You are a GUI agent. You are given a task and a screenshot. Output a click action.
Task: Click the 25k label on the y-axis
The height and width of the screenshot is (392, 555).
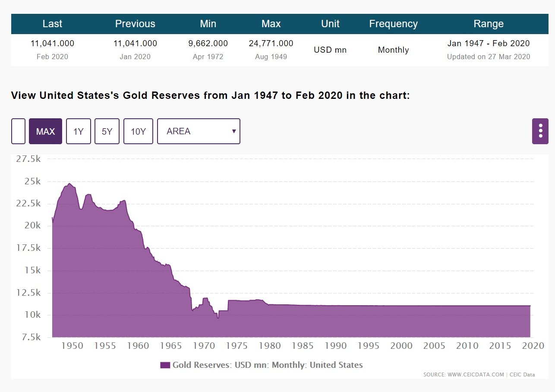[32, 181]
